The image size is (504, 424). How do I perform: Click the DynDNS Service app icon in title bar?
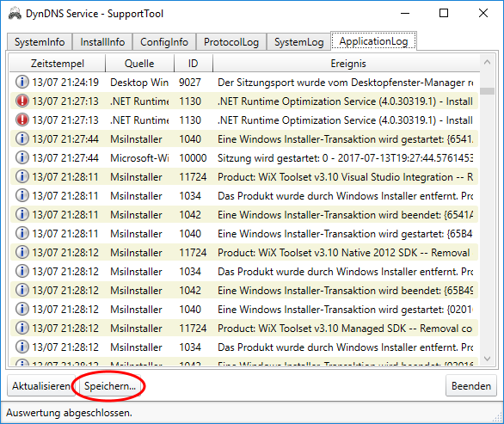[15, 14]
